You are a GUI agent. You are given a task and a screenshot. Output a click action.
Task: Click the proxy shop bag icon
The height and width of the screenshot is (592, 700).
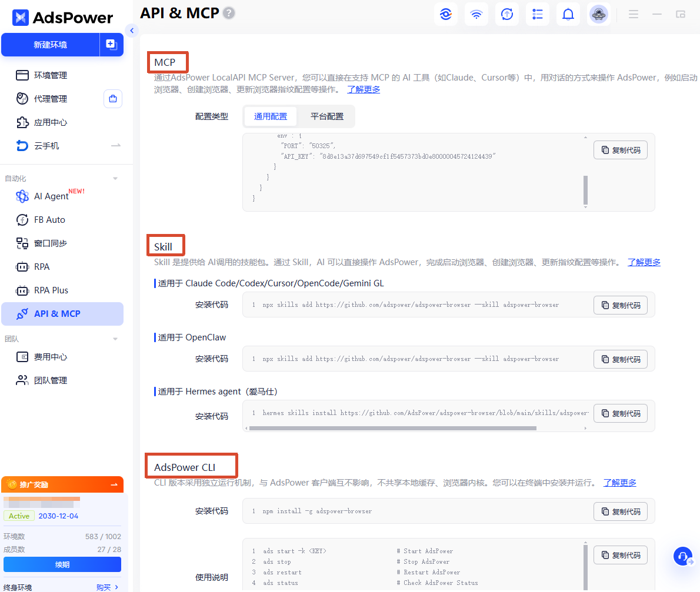point(113,99)
